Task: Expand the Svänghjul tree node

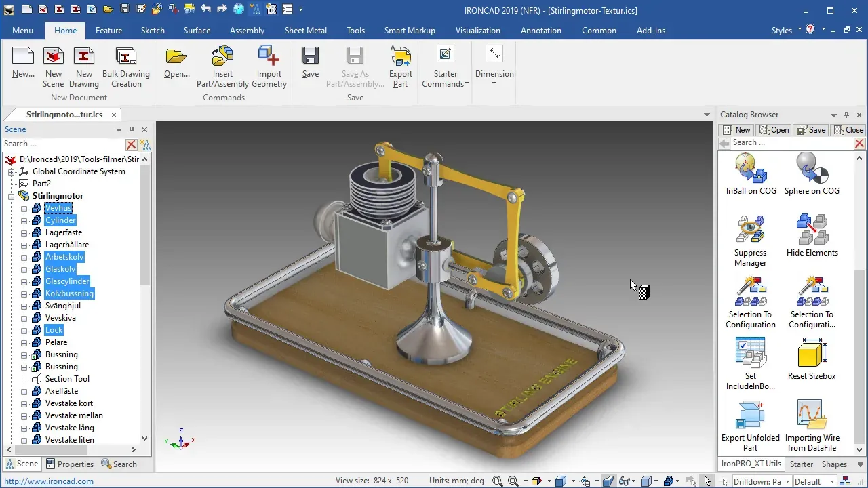Action: click(24, 306)
